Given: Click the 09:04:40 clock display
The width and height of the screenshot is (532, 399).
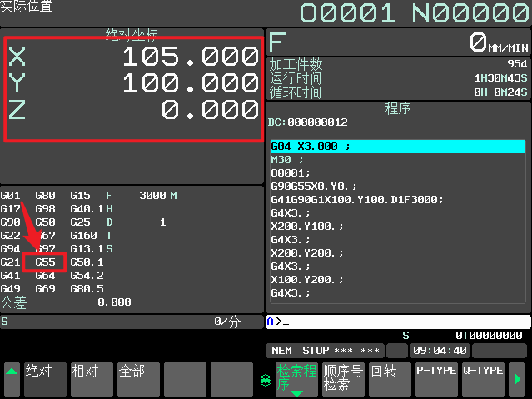Looking at the screenshot, I should pos(440,351).
